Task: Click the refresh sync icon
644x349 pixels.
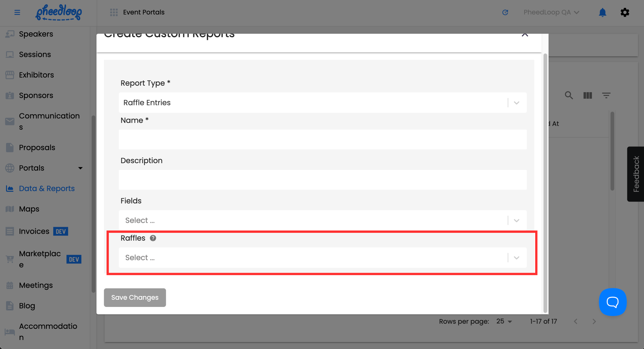Action: [x=505, y=12]
